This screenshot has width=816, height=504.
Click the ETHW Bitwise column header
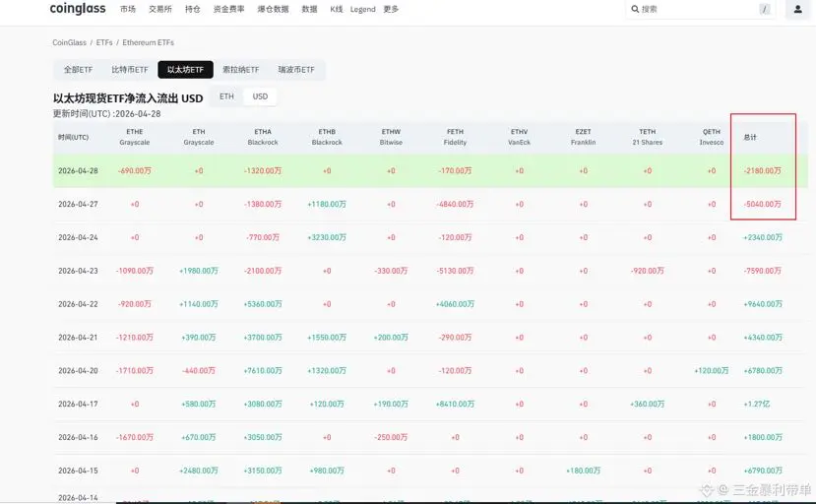391,137
